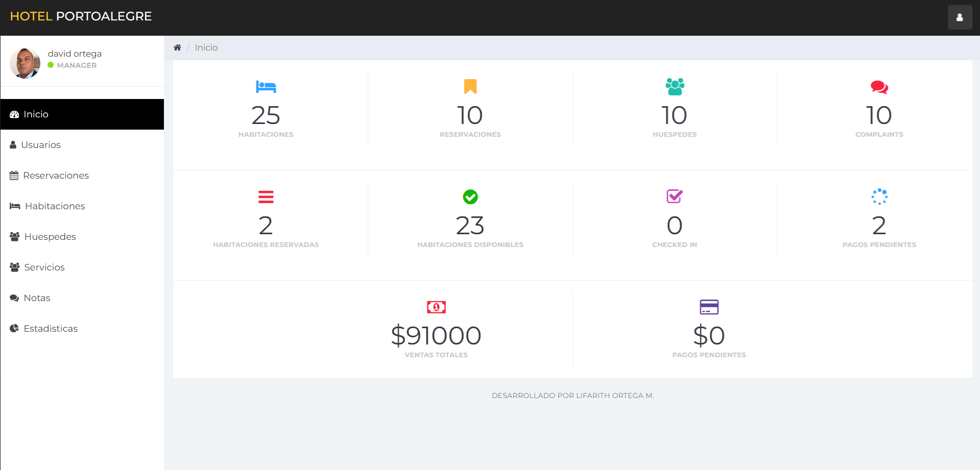The width and height of the screenshot is (980, 470).
Task: Open Usuarios in the sidebar
Action: pyautogui.click(x=41, y=145)
